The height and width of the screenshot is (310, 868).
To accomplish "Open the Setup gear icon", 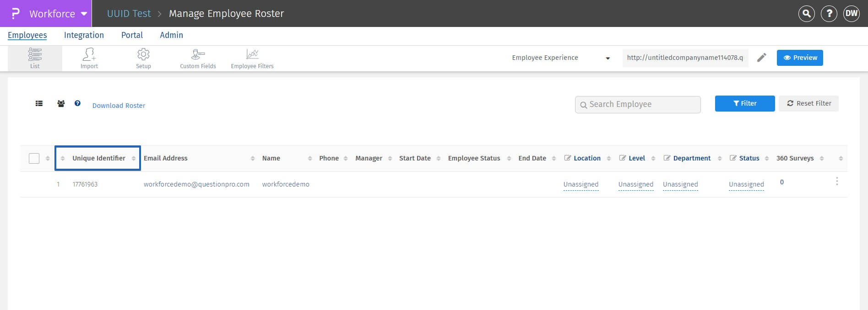I will (x=143, y=58).
